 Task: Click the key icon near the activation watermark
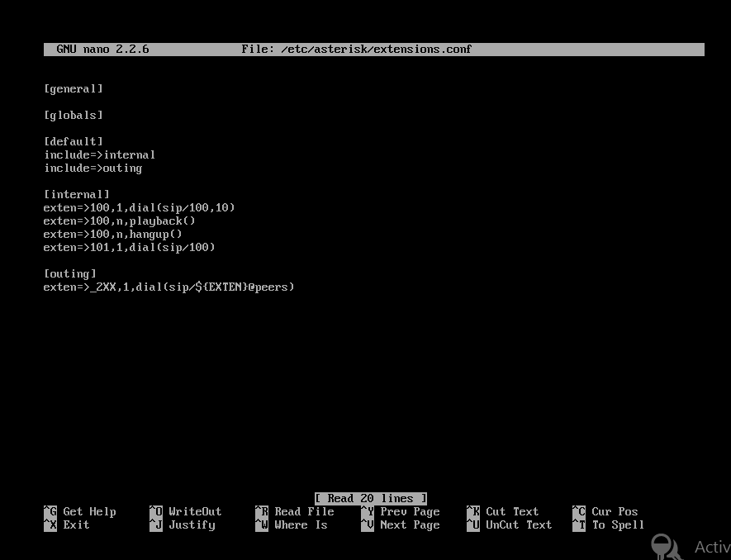(666, 546)
